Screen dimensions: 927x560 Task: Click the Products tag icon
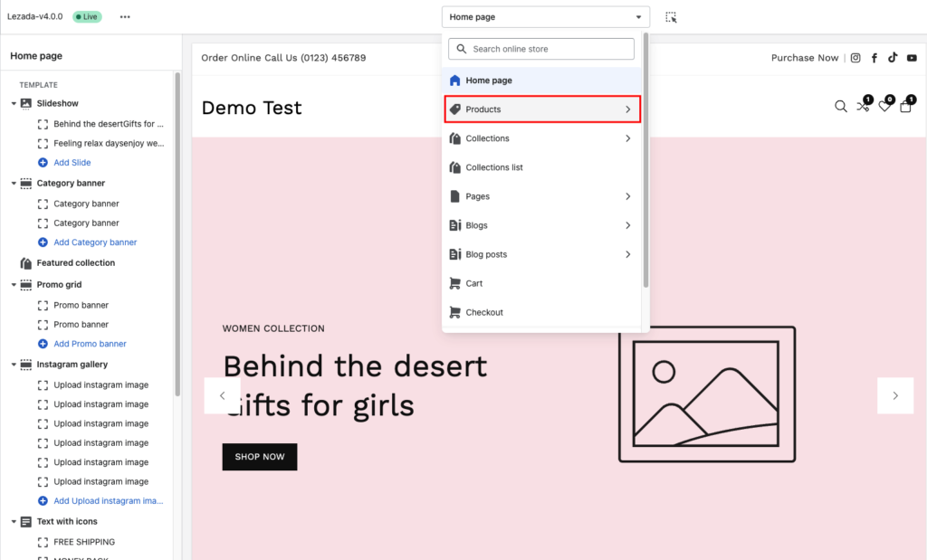(x=454, y=109)
